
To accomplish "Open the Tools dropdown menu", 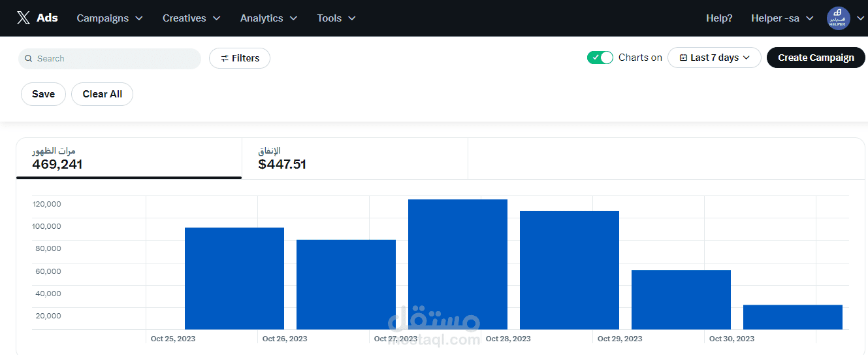I will tap(336, 18).
